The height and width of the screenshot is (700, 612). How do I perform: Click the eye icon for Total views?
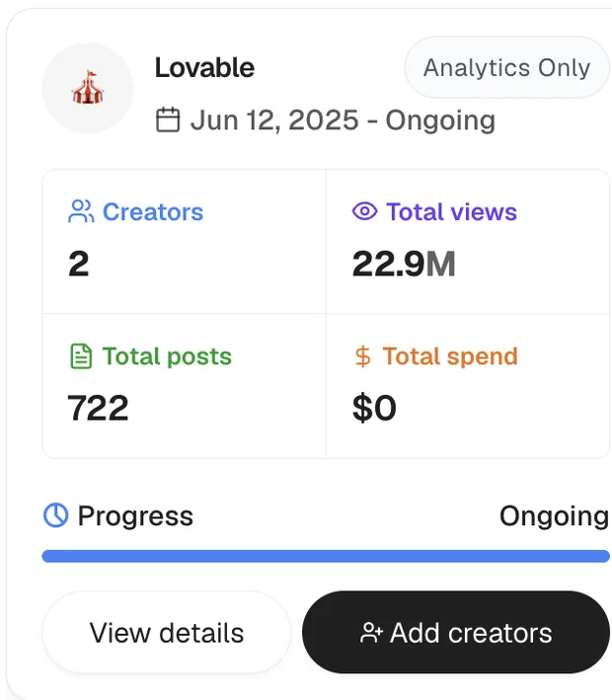(364, 211)
